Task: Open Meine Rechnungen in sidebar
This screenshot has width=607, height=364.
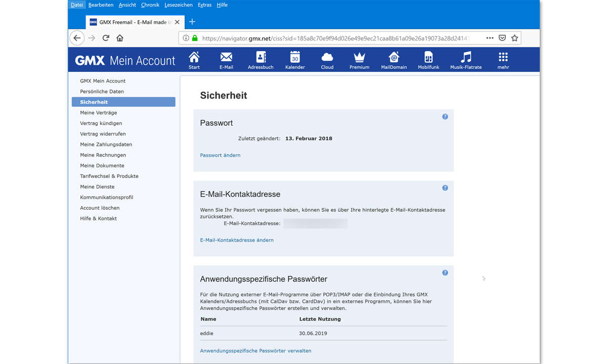Action: [103, 155]
